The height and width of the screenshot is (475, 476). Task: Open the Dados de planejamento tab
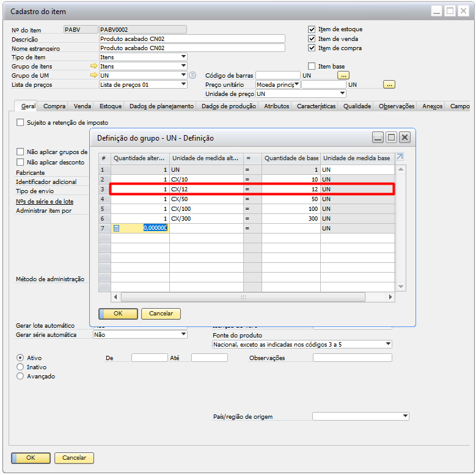tap(161, 106)
